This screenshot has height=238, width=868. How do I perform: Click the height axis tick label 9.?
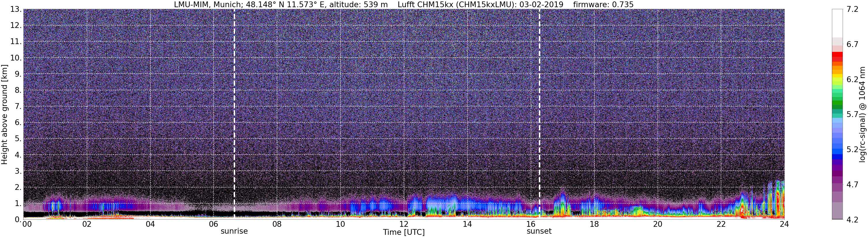point(18,74)
